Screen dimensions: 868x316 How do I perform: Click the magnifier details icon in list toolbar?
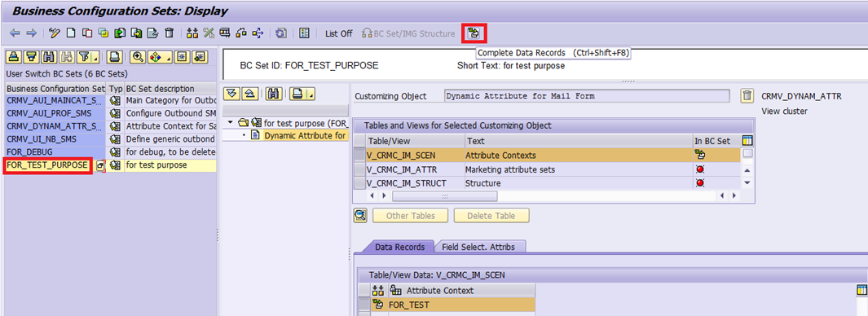pyautogui.click(x=139, y=56)
